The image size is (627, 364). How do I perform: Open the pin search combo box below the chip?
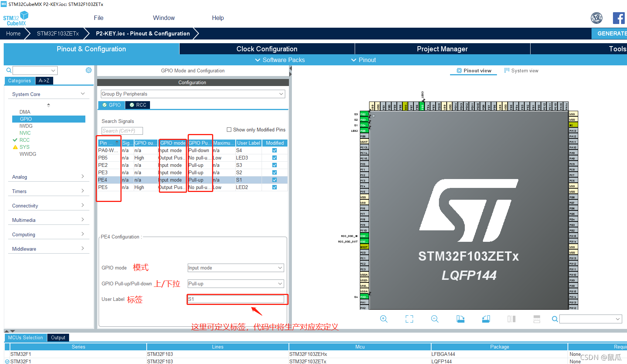pos(590,319)
